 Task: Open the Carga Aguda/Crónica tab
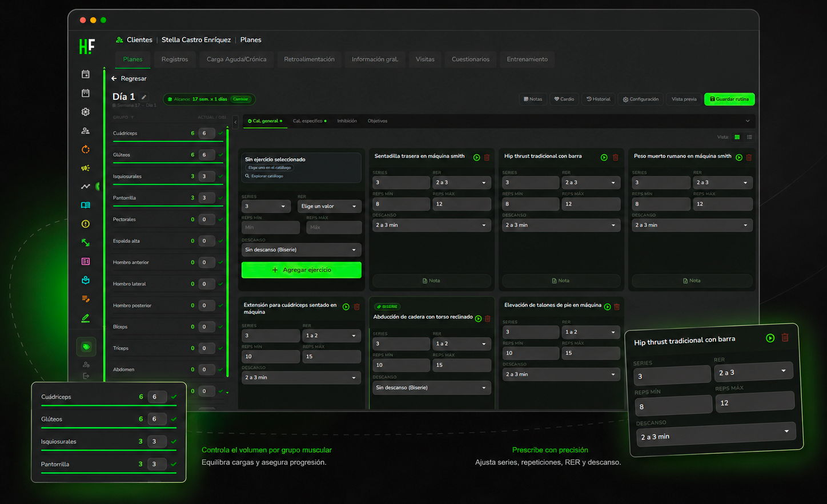pos(236,59)
